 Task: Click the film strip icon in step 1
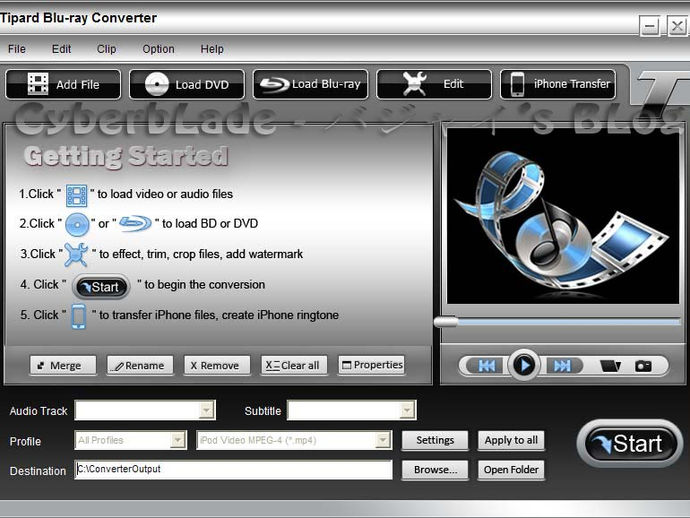77,196
